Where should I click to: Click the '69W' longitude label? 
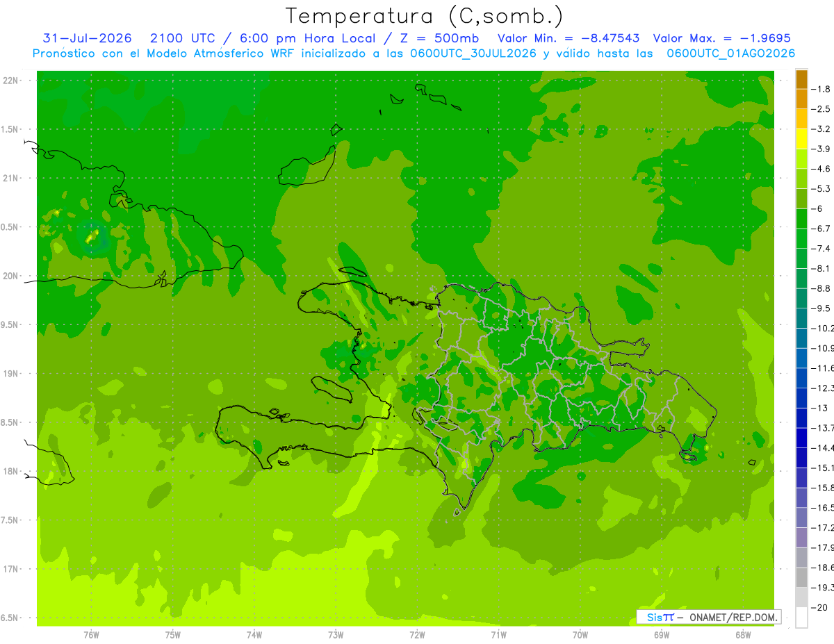661,635
